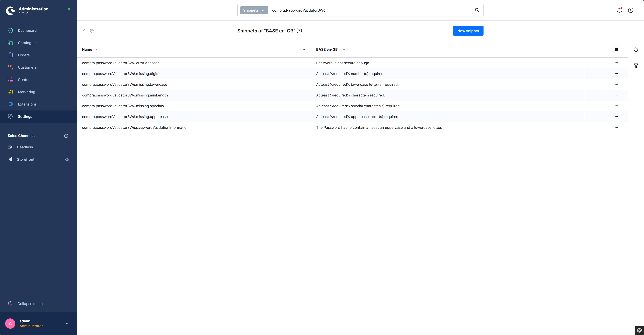Open the grid column settings list icon

pos(616,50)
